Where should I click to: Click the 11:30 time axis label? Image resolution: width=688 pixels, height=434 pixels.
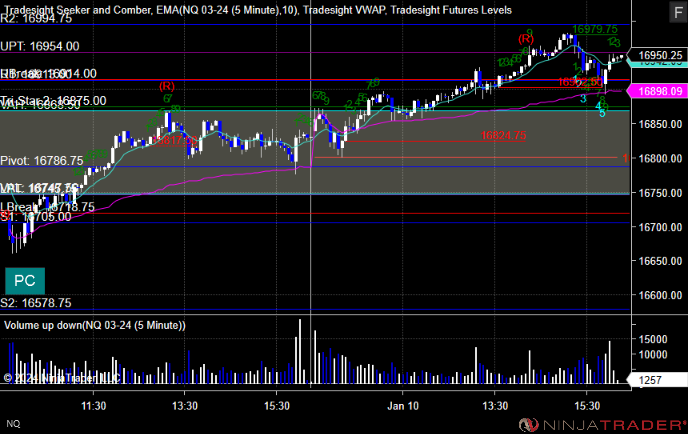pyautogui.click(x=93, y=406)
